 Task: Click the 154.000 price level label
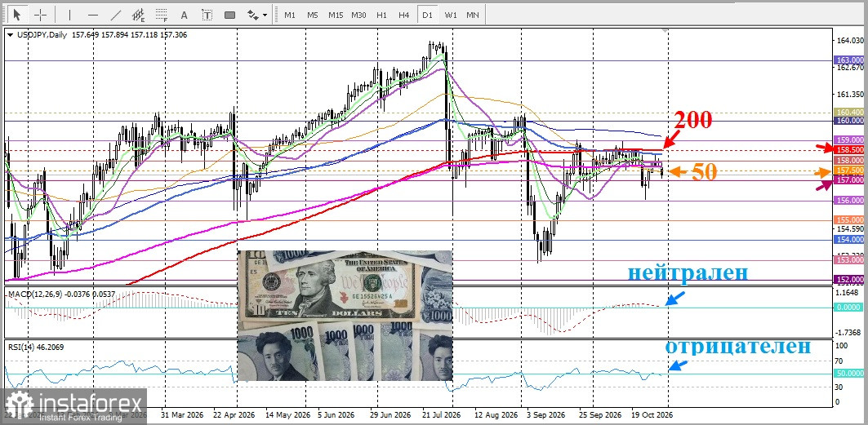(x=849, y=240)
